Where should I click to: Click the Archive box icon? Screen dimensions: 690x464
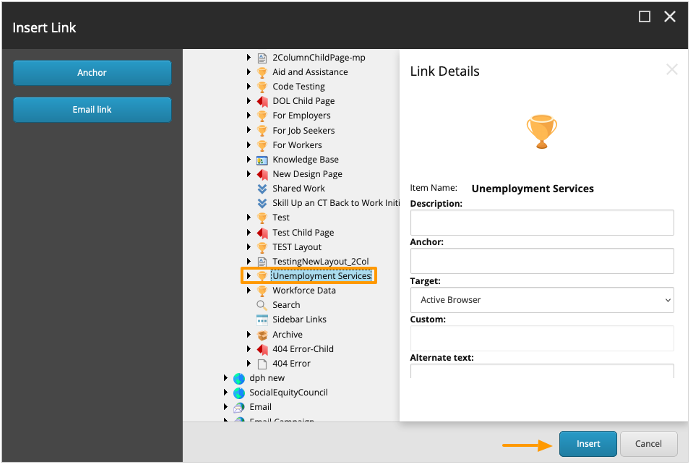[x=262, y=335]
